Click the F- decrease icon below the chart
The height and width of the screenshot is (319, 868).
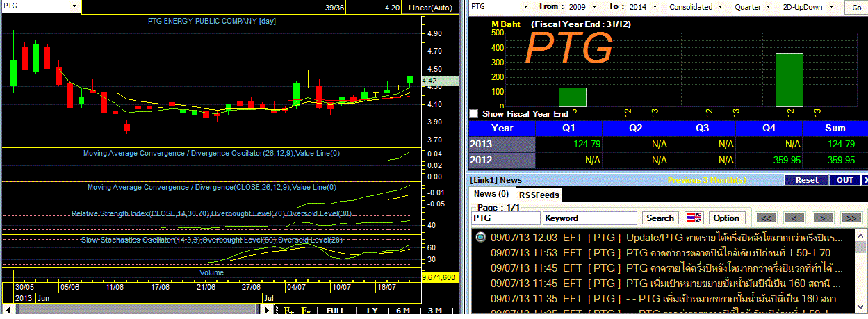[306, 311]
